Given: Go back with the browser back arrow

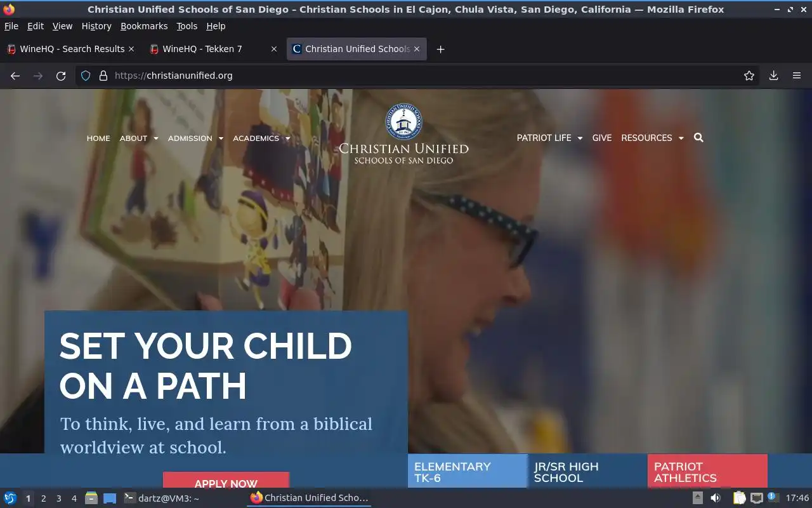Looking at the screenshot, I should [x=15, y=76].
